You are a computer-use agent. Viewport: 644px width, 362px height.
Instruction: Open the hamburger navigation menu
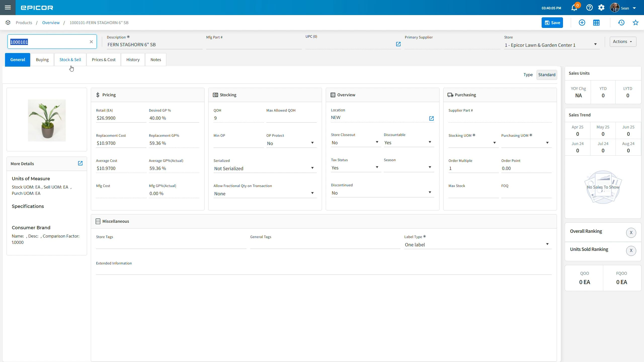point(8,8)
